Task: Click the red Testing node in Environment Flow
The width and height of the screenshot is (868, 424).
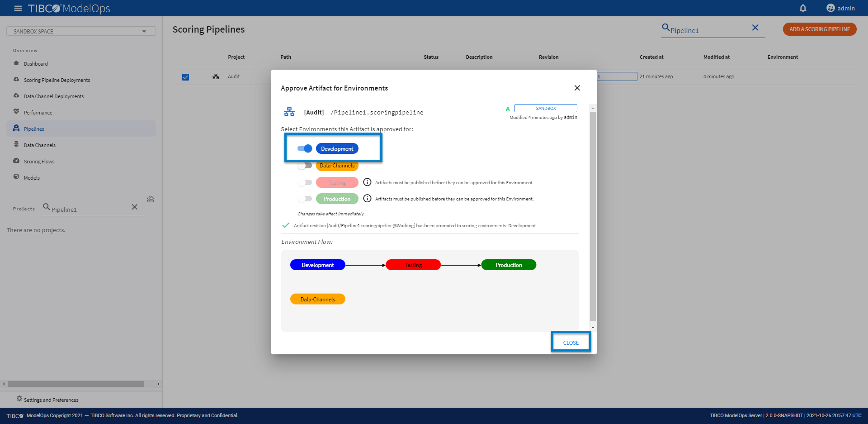Action: point(413,265)
